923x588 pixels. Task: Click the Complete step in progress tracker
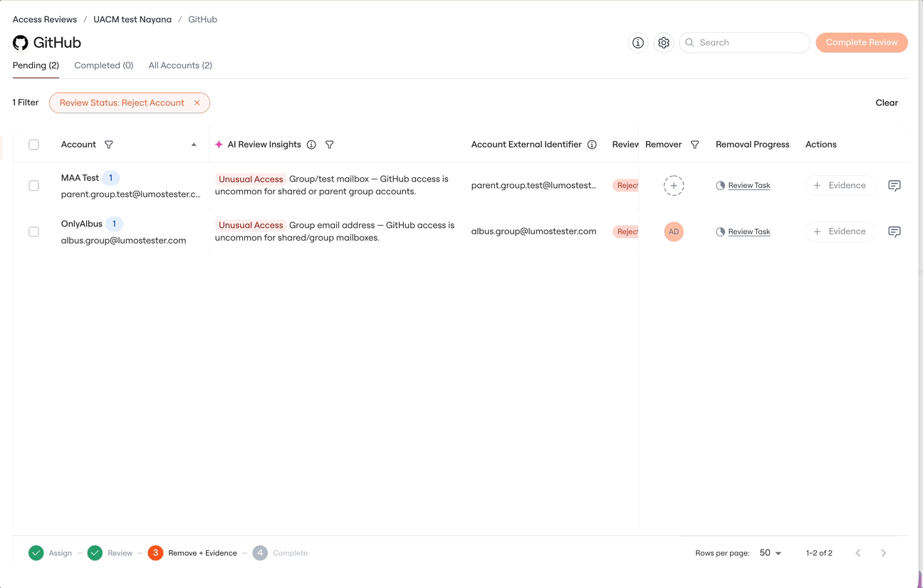pyautogui.click(x=280, y=553)
